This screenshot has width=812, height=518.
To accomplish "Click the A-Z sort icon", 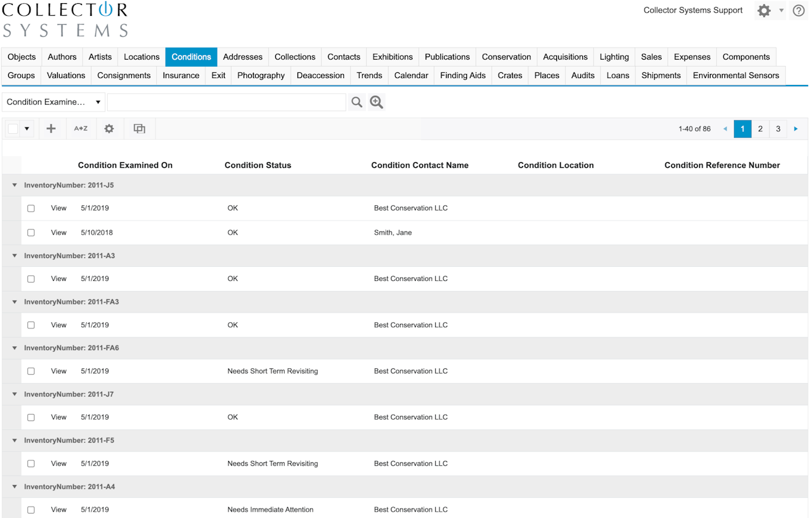I will [81, 129].
